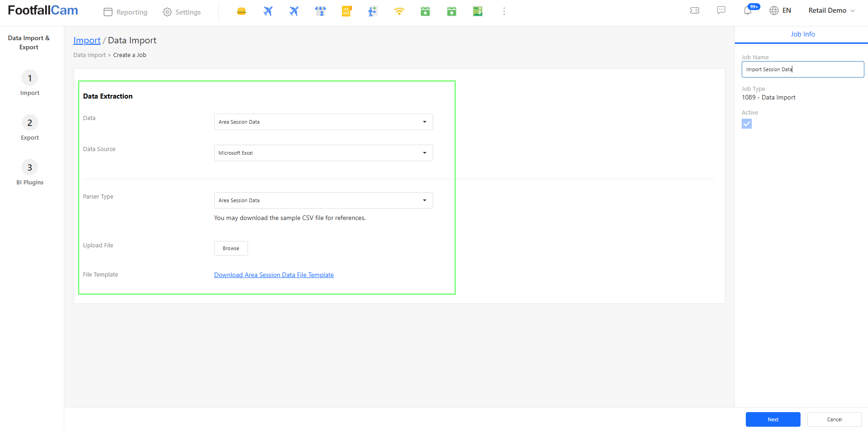Expand the Retail Demo account dropdown

pos(832,10)
